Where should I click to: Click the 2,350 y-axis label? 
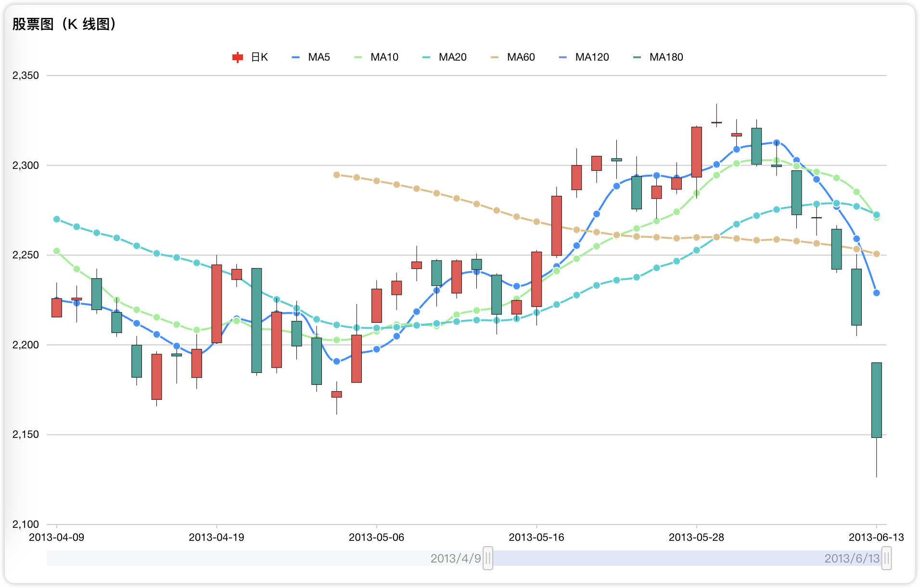[x=26, y=76]
